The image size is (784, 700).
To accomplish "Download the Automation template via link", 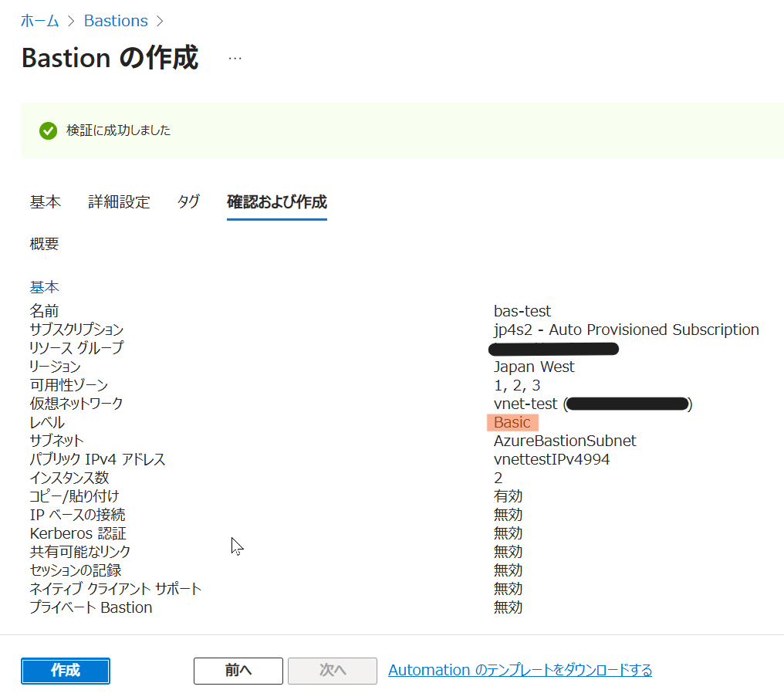I will coord(520,670).
